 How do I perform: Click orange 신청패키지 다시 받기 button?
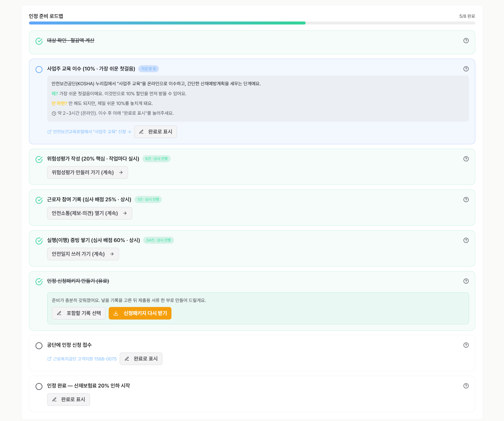[x=140, y=313]
